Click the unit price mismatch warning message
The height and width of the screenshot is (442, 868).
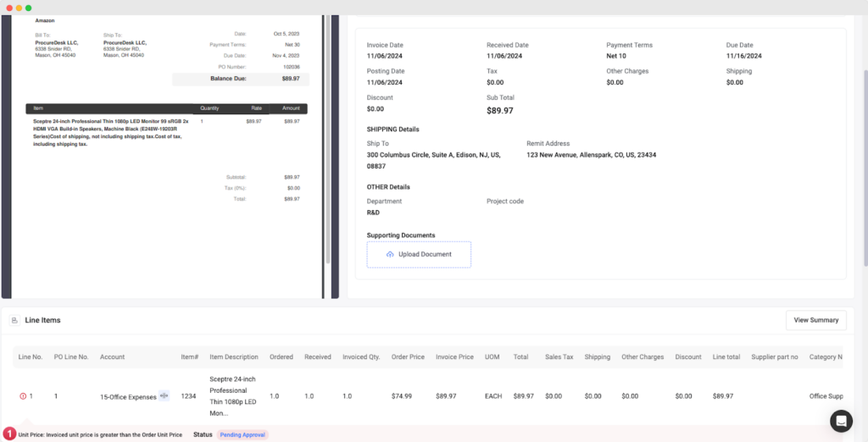(x=100, y=435)
